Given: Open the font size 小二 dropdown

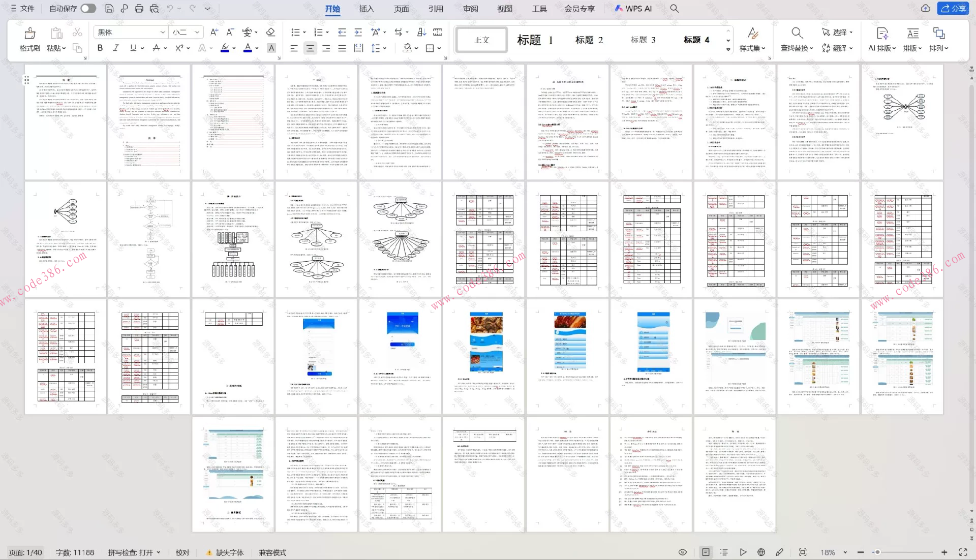Looking at the screenshot, I should [x=197, y=32].
